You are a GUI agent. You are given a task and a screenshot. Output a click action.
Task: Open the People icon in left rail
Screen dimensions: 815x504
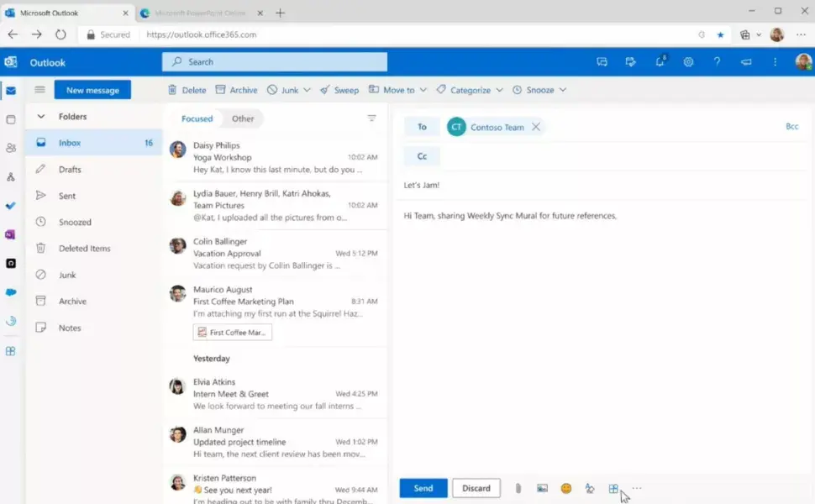coord(10,148)
